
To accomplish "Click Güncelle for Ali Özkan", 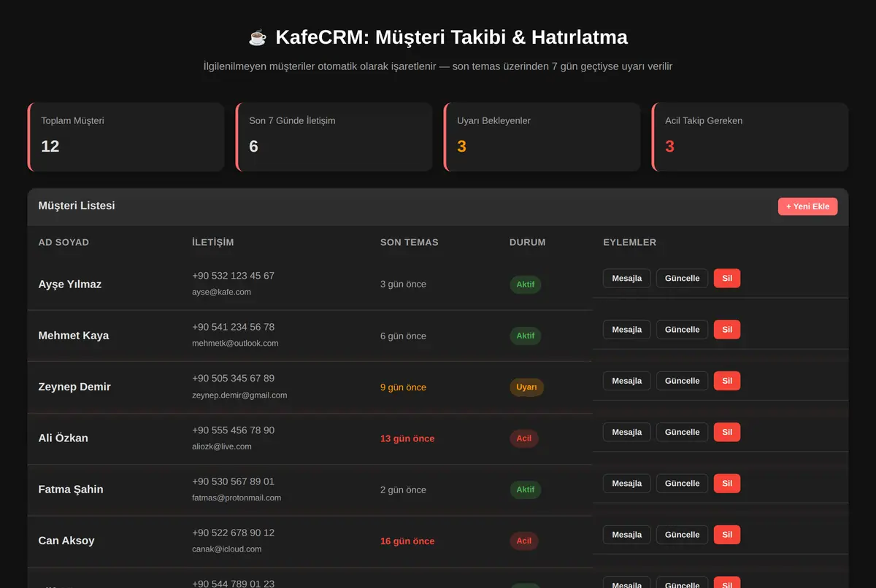I will click(x=682, y=432).
